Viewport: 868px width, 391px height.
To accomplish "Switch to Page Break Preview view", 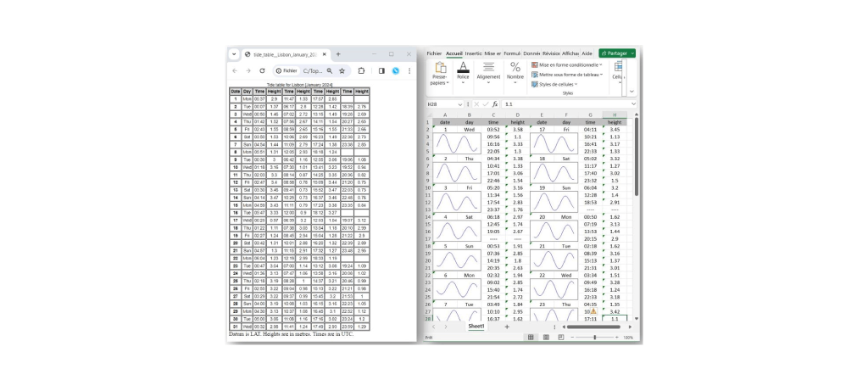I will point(560,337).
